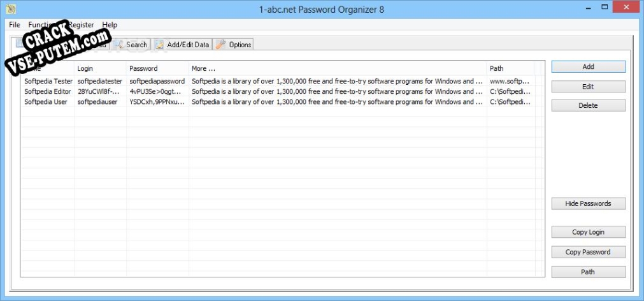Image resolution: width=644 pixels, height=301 pixels.
Task: Click the More ... column header
Action: (x=338, y=68)
